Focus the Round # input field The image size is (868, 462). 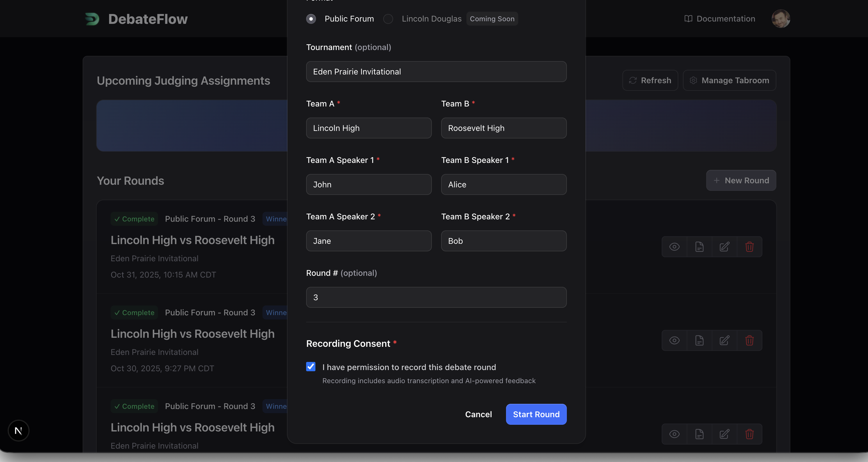click(x=436, y=297)
